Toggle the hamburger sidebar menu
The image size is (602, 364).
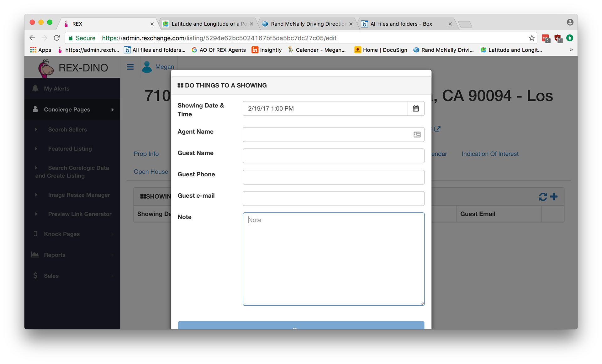click(130, 67)
